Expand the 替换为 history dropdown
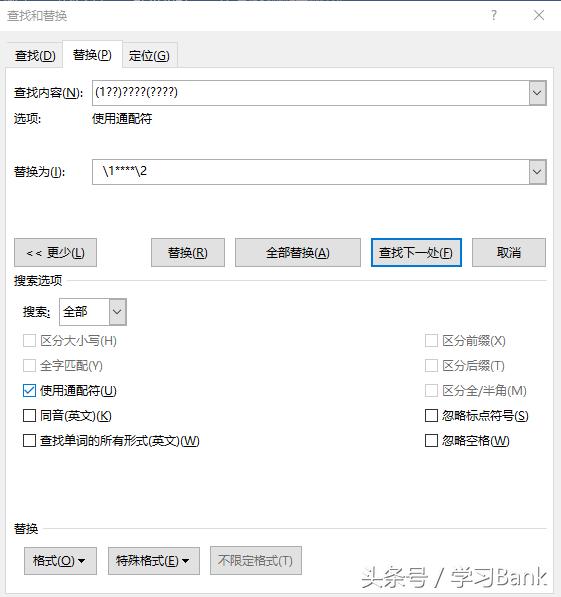561x597 pixels. pyautogui.click(x=537, y=172)
